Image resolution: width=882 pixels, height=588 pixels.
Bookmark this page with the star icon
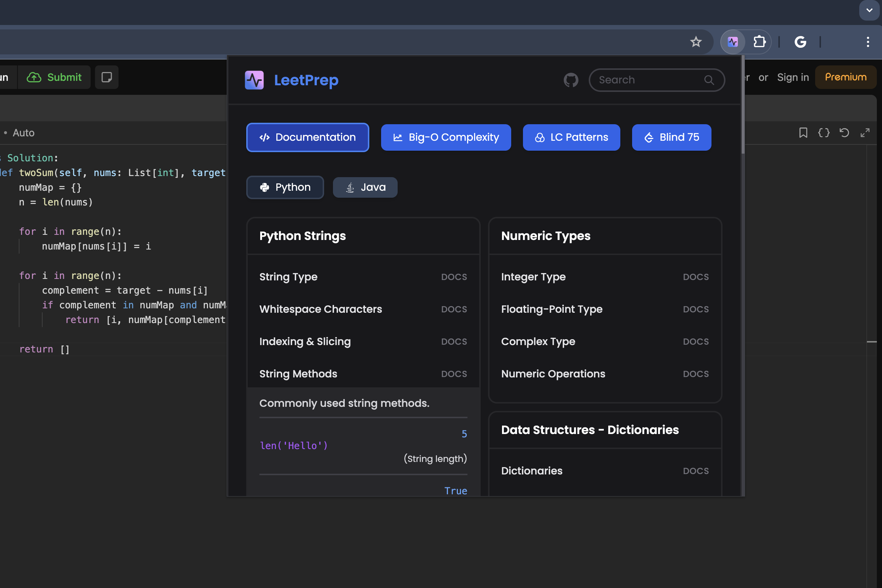(696, 42)
